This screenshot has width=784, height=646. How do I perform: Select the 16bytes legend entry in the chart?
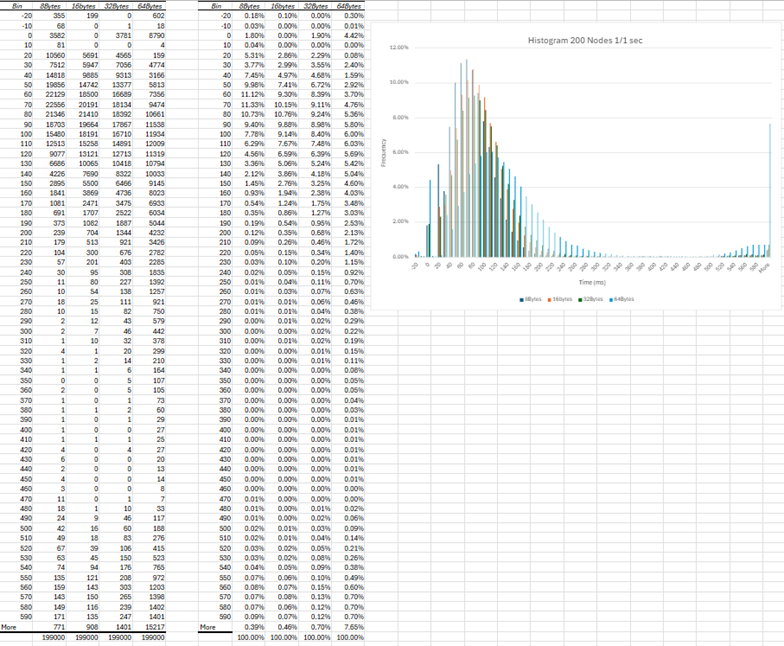(559, 299)
